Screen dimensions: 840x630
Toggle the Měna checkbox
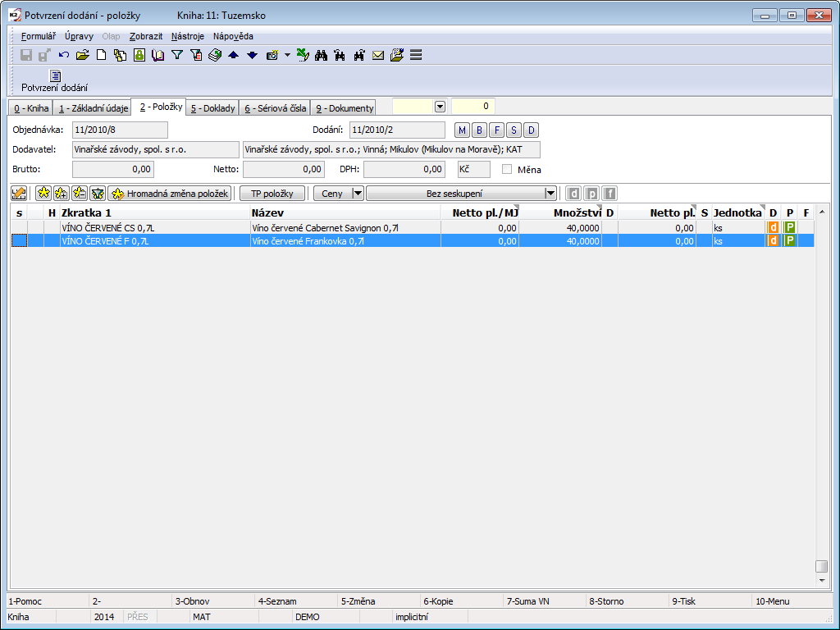[507, 169]
